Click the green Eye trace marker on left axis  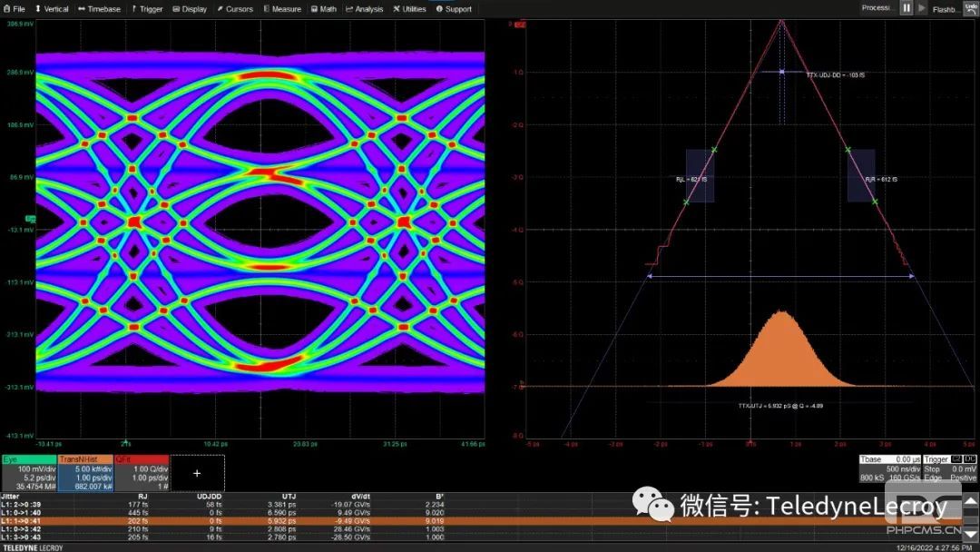point(31,219)
